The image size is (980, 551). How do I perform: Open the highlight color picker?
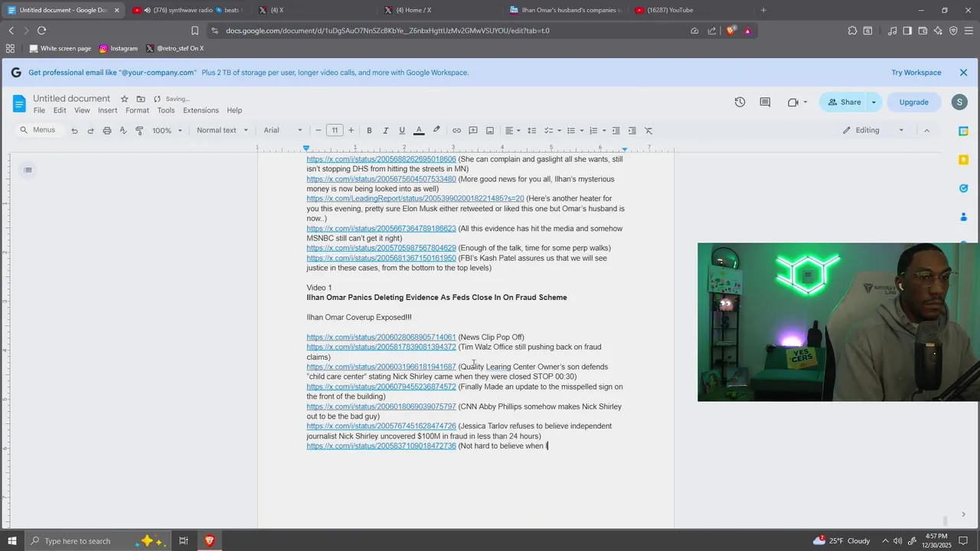coord(436,131)
